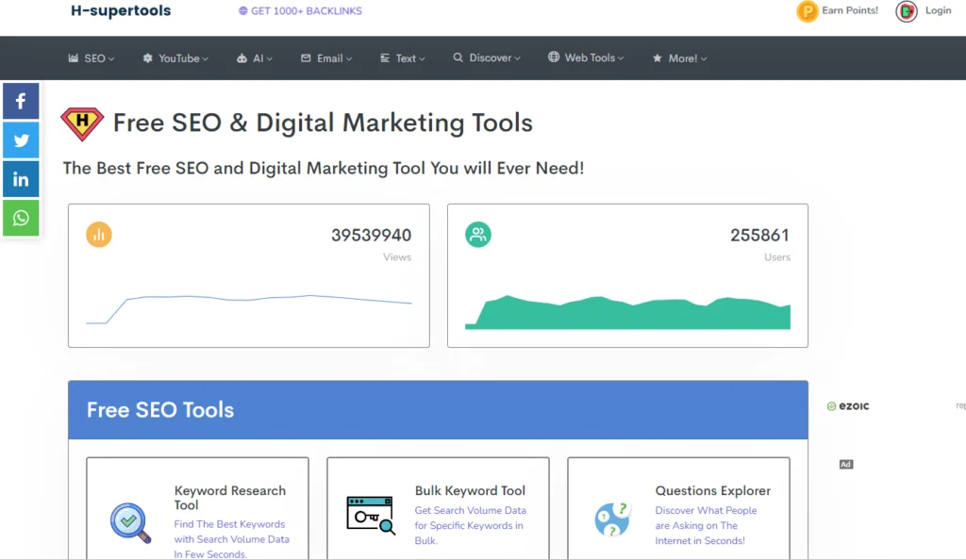966x560 pixels.
Task: Click the H shield logo
Action: tap(82, 124)
